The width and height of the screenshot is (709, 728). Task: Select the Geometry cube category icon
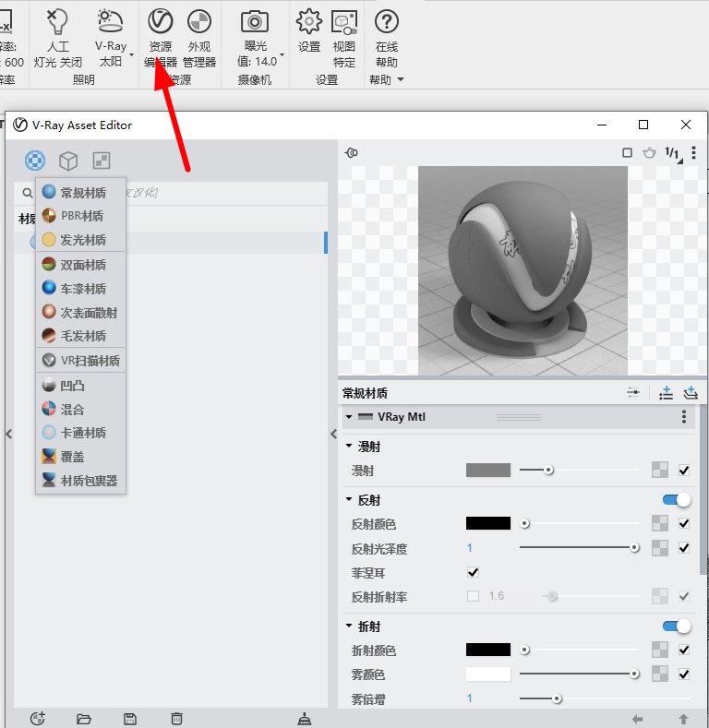coord(68,161)
